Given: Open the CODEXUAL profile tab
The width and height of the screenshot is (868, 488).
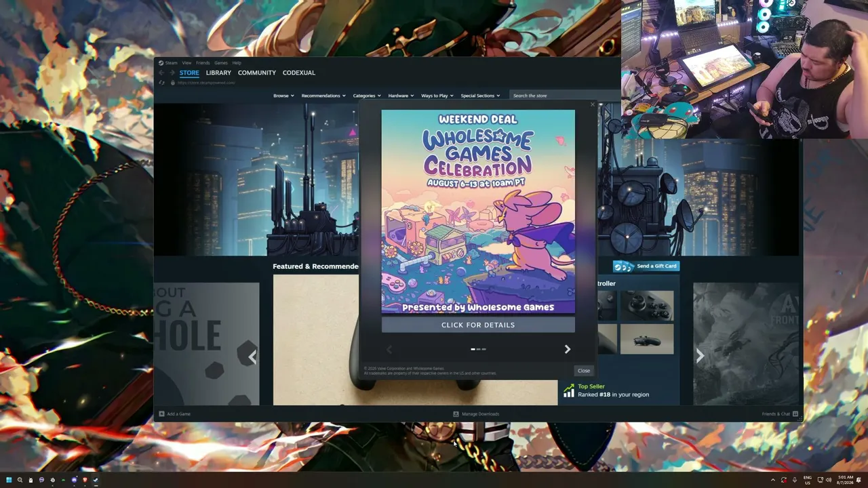Looking at the screenshot, I should coord(299,73).
